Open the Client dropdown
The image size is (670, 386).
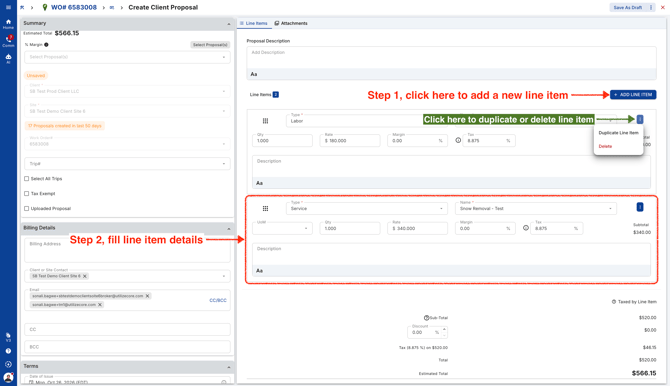pyautogui.click(x=127, y=91)
